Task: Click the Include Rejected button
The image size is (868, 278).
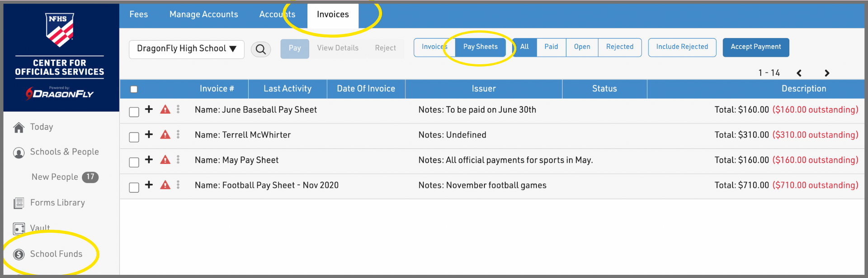Action: point(682,47)
